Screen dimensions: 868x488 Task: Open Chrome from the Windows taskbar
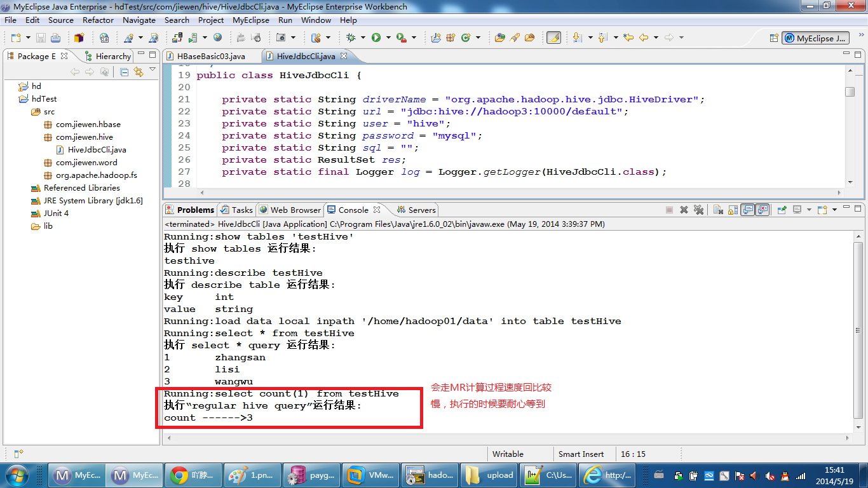coord(194,475)
